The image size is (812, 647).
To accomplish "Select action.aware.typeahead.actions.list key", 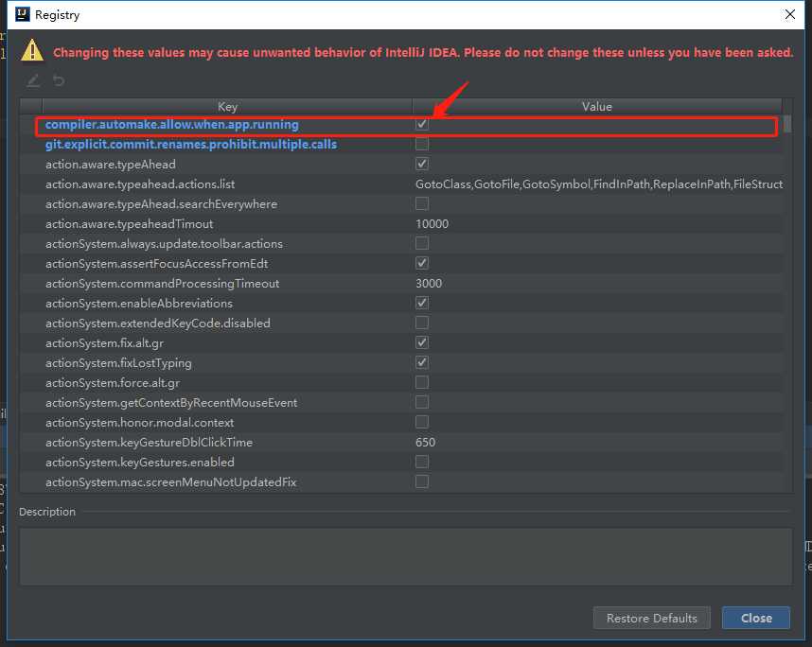I will 140,184.
